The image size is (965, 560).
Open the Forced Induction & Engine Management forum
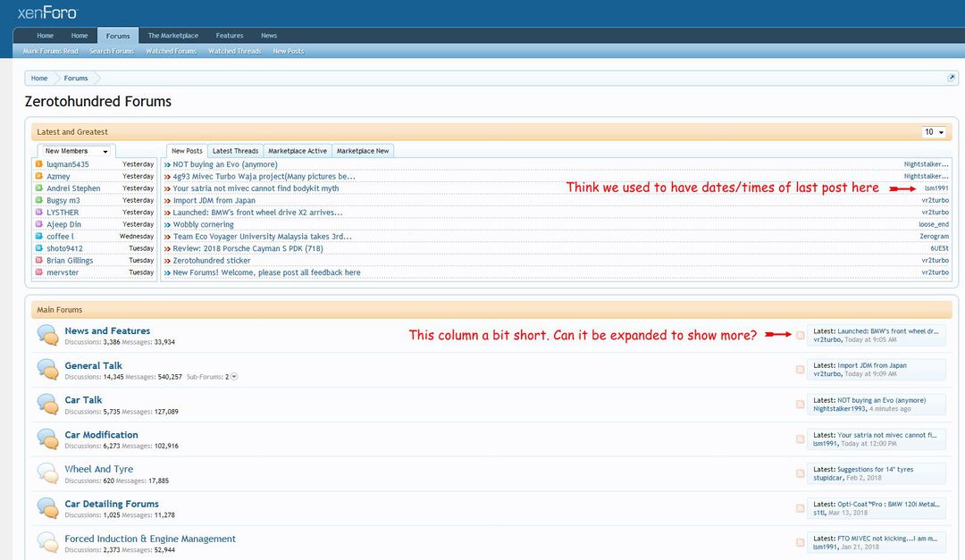click(x=150, y=539)
